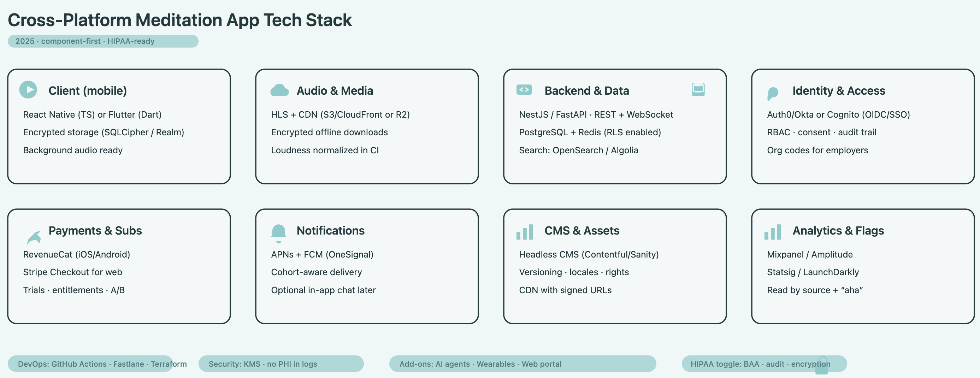Click the lock icon on the HIPAA toggle pill

822,365
